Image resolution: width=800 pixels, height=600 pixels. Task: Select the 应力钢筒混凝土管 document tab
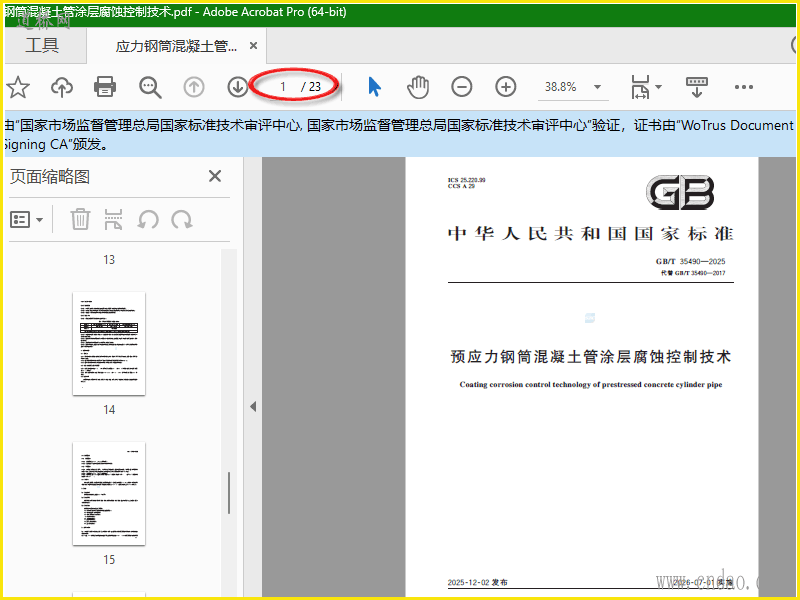[176, 46]
